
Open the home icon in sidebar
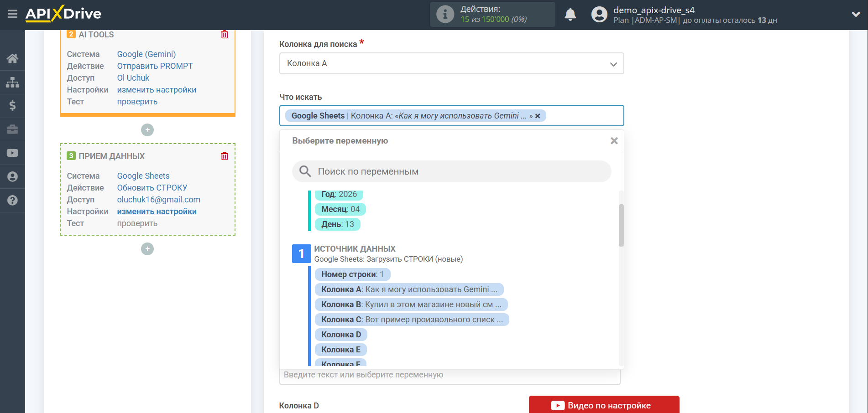[x=12, y=58]
